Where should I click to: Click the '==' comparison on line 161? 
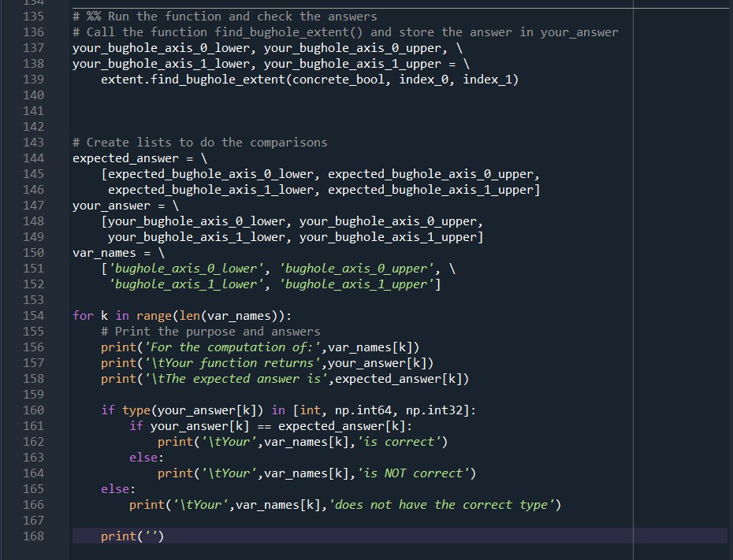tap(264, 426)
